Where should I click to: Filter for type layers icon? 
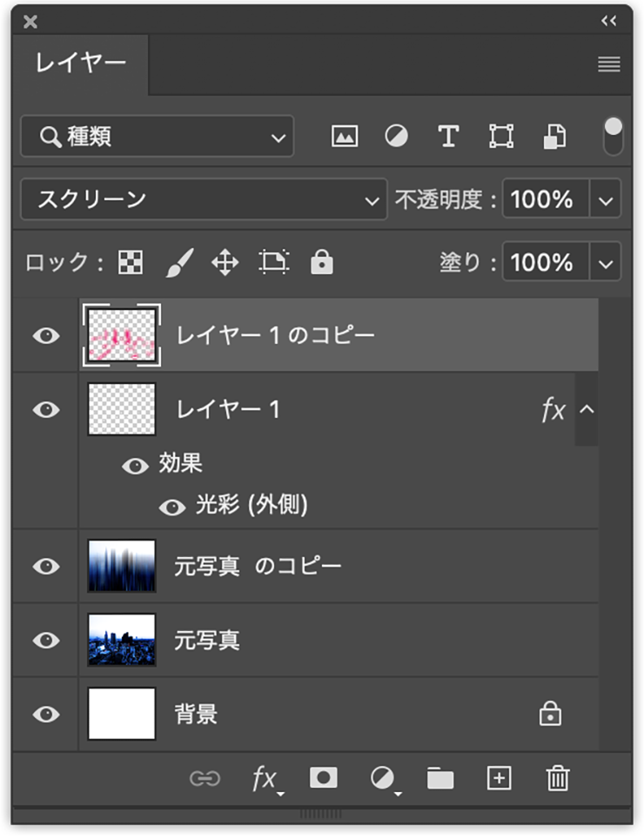click(x=448, y=137)
